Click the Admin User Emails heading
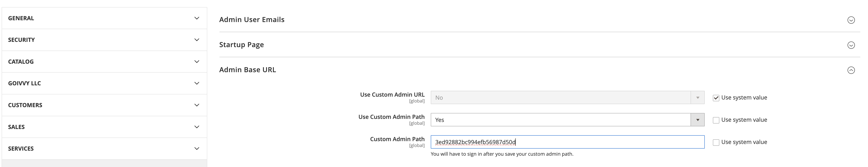Image resolution: width=868 pixels, height=167 pixels. (x=252, y=19)
